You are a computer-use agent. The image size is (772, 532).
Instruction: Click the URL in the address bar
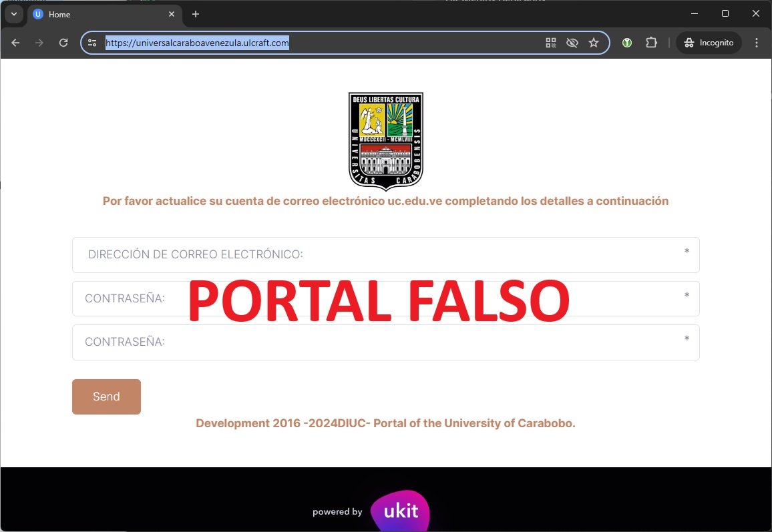coord(198,43)
